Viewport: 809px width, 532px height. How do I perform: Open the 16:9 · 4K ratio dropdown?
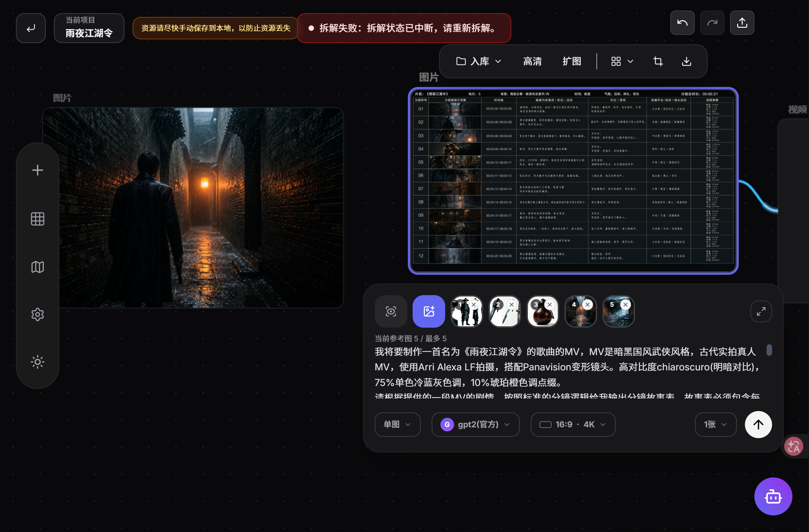click(x=573, y=425)
